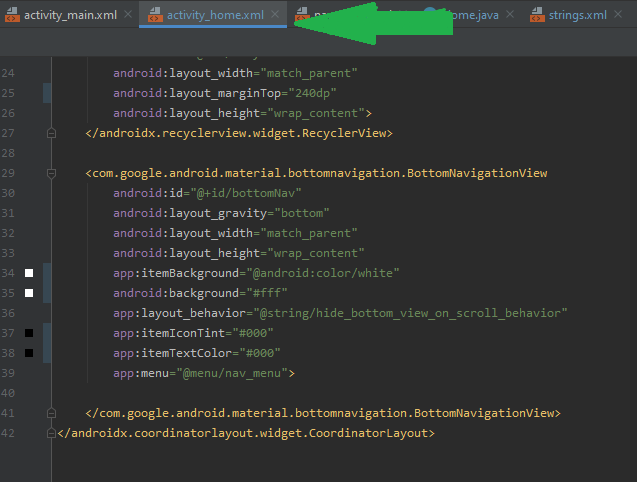This screenshot has height=482, width=637.
Task: Click the layout_gravity "bottom" value
Action: tap(301, 213)
